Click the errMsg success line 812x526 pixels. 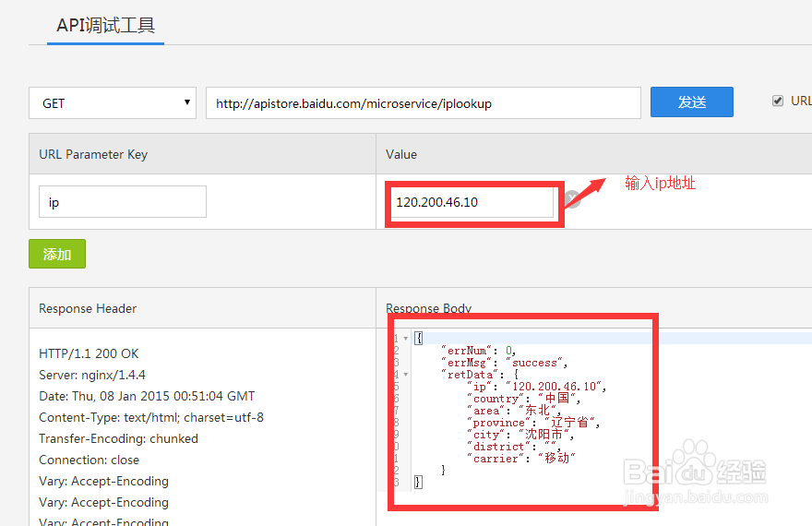click(504, 363)
